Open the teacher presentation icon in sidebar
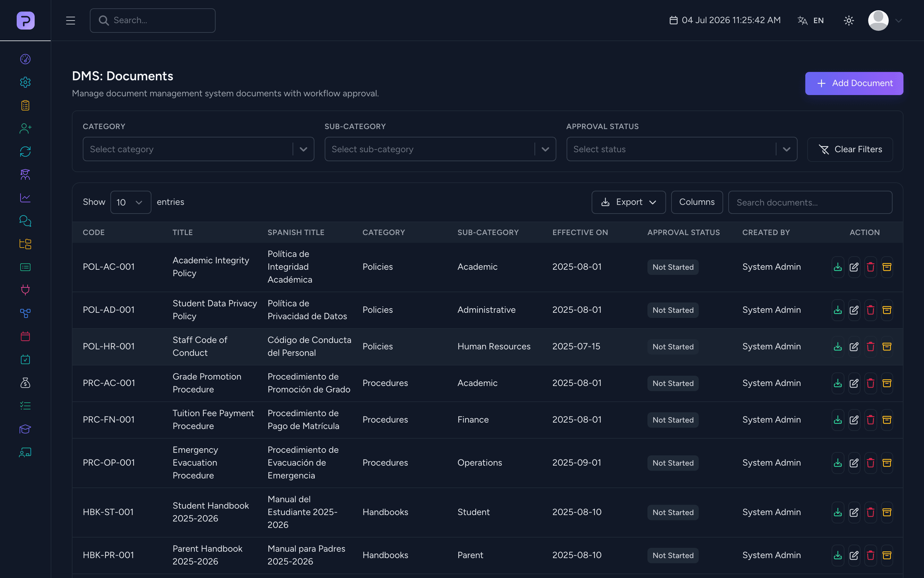The width and height of the screenshot is (924, 578). (x=25, y=452)
